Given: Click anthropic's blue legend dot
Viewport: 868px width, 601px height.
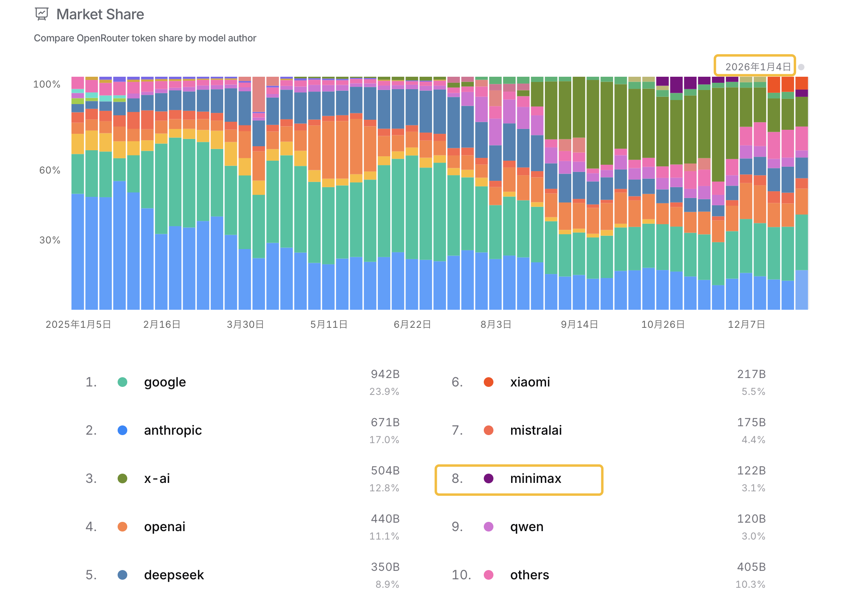Looking at the screenshot, I should click(122, 430).
